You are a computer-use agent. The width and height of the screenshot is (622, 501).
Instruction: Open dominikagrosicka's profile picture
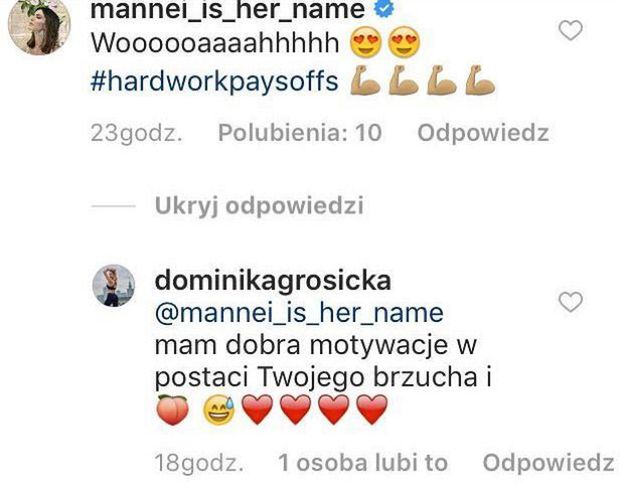click(114, 286)
